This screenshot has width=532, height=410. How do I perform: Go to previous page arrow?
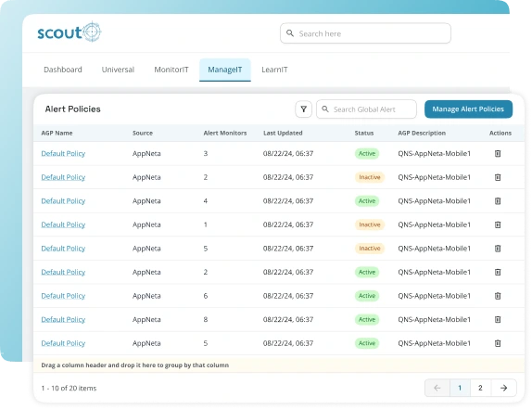[x=437, y=388]
